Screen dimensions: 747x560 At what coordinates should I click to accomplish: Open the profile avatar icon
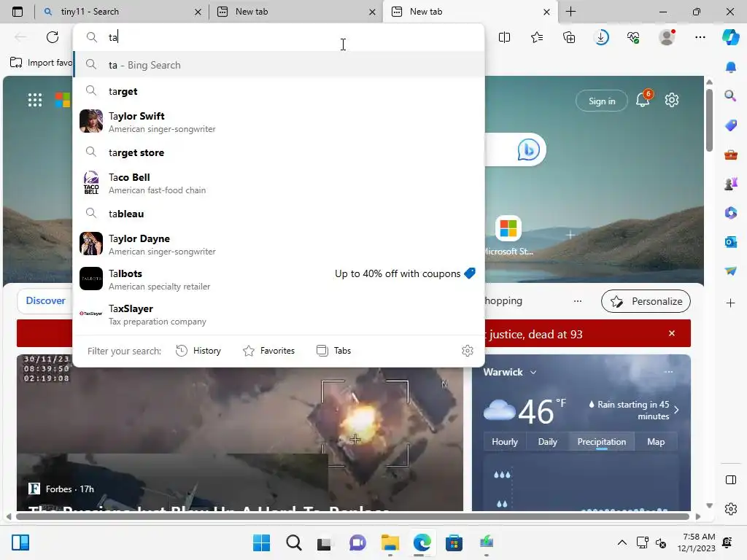tap(667, 37)
